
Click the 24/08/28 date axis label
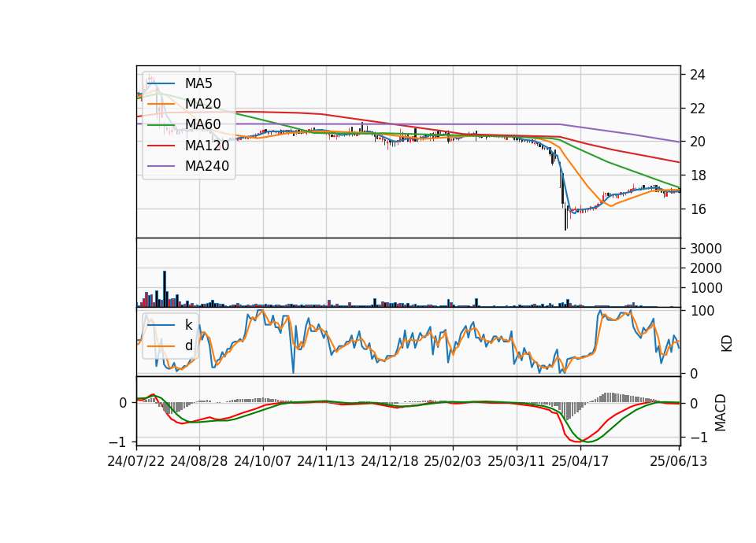tap(199, 461)
